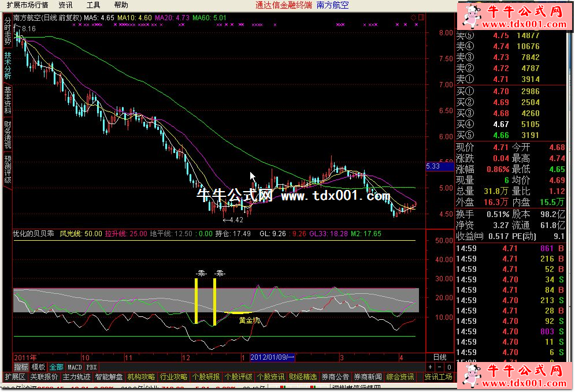Click the MA20: 4.73 label
Image resolution: width=575 pixels, height=392 pixels.
tap(172, 17)
